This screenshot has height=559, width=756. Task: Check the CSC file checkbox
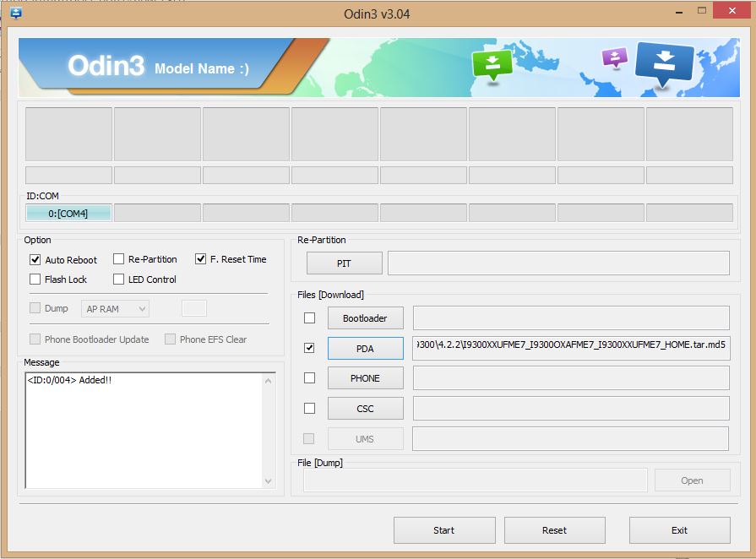pyautogui.click(x=309, y=409)
